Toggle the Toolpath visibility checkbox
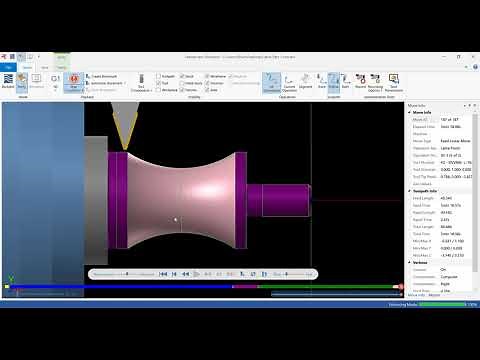 pos(159,76)
